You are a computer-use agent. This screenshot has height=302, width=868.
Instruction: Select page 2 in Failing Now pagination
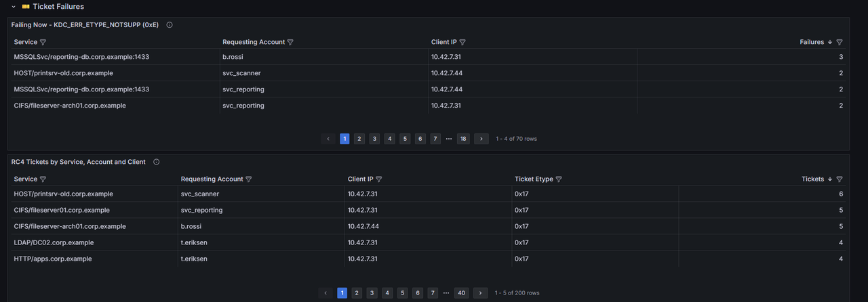[x=359, y=139]
